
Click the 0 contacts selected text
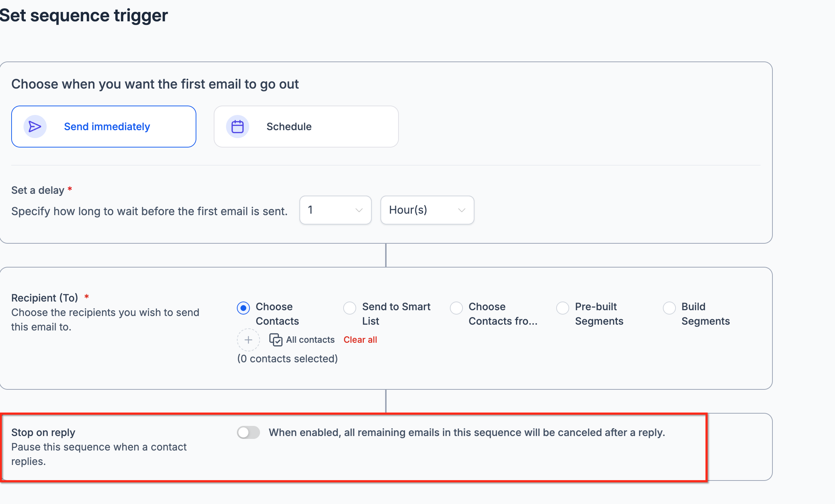(x=287, y=359)
